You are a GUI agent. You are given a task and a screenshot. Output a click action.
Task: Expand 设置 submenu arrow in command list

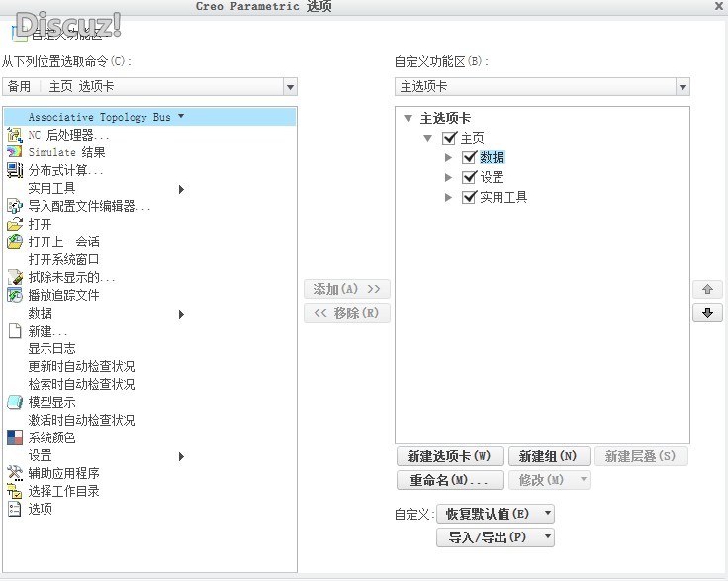coord(182,456)
